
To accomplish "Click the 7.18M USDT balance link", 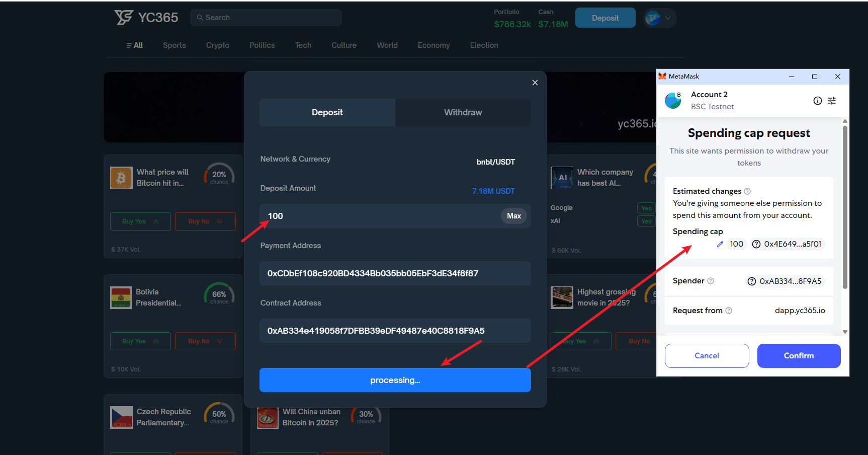I will click(493, 191).
